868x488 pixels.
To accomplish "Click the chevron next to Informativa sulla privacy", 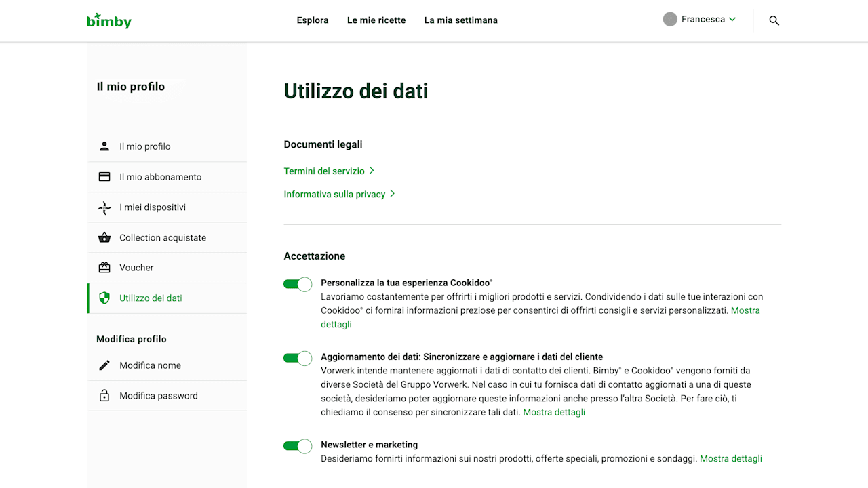I will click(392, 194).
